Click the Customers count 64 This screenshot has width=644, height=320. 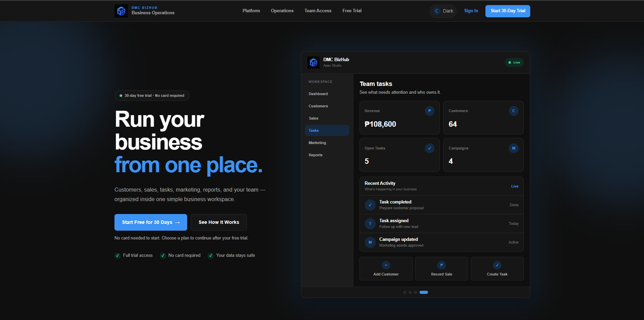point(453,124)
